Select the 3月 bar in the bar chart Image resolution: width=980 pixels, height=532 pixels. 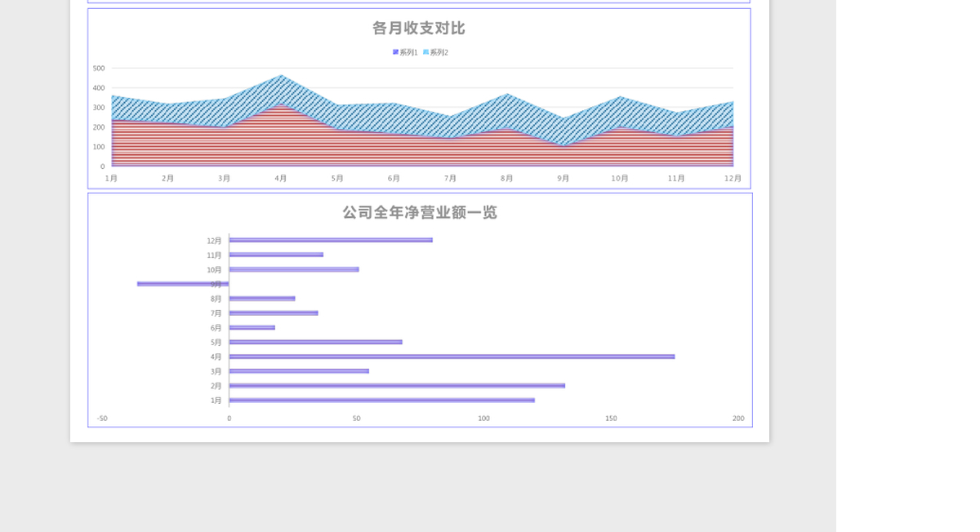click(299, 371)
